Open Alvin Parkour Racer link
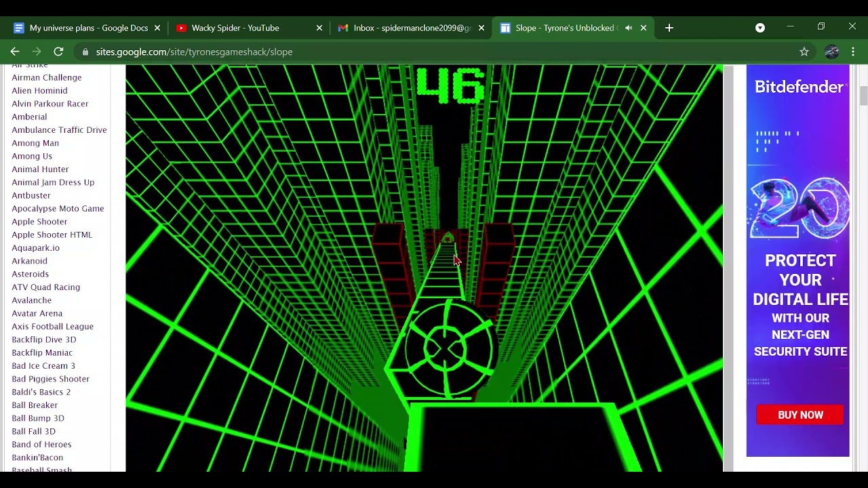Screen dimensions: 868x488 [x=50, y=104]
